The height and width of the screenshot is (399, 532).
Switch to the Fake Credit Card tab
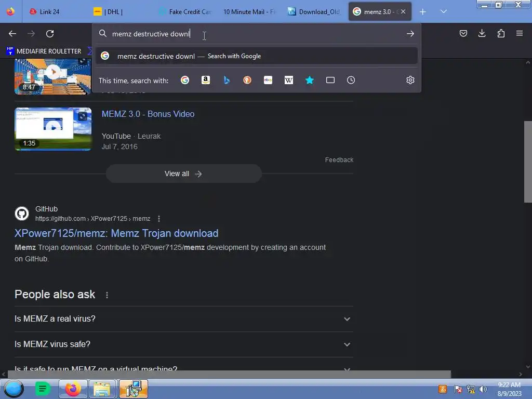click(185, 11)
